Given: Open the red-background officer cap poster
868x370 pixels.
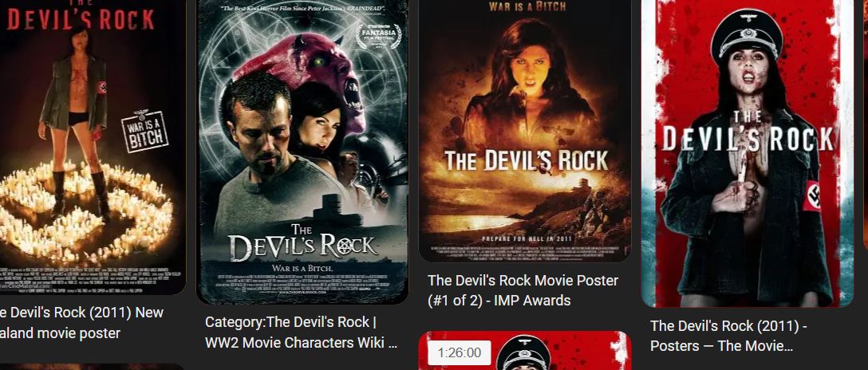Looking at the screenshot, I should (748, 153).
